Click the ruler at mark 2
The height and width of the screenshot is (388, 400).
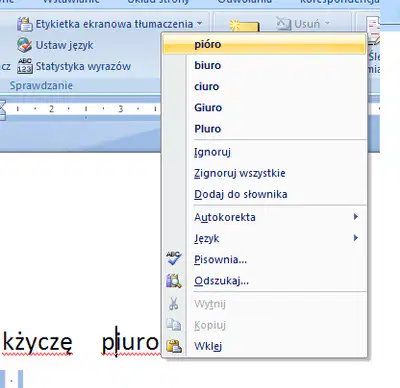coord(51,109)
